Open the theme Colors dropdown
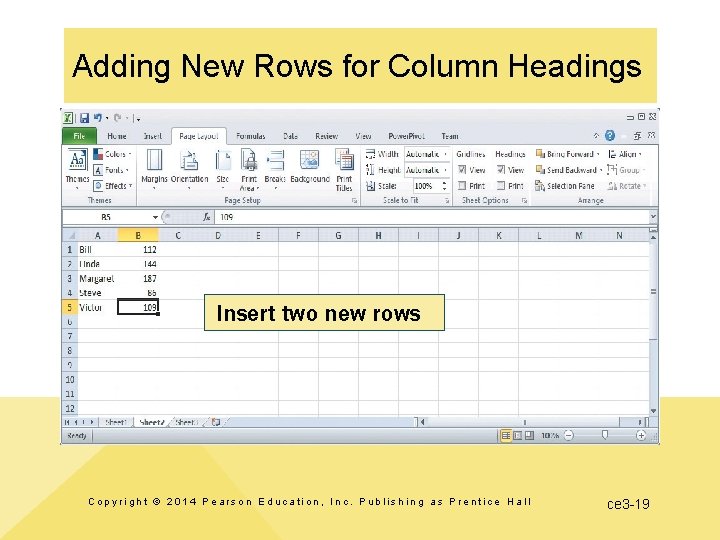The height and width of the screenshot is (540, 720). pyautogui.click(x=112, y=154)
